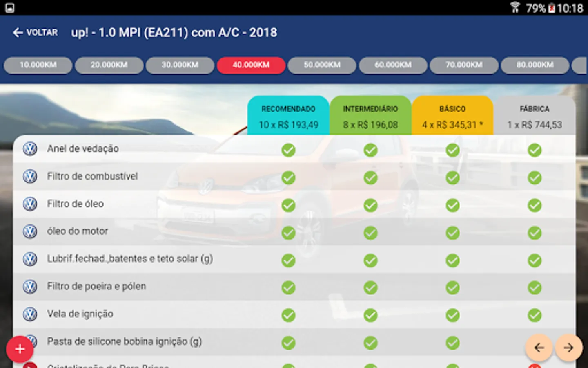Screen dimensions: 588x368
Task: Click Básico checkmark for Anel de vedação
Action: pos(452,150)
